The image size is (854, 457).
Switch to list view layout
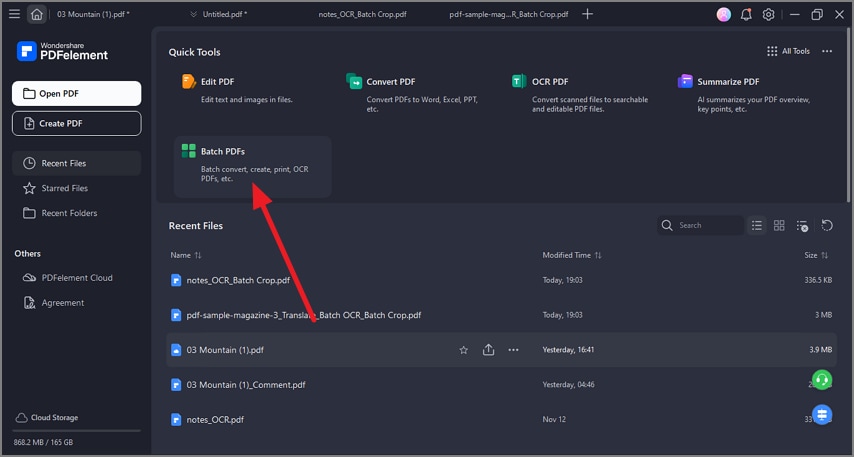pyautogui.click(x=757, y=226)
